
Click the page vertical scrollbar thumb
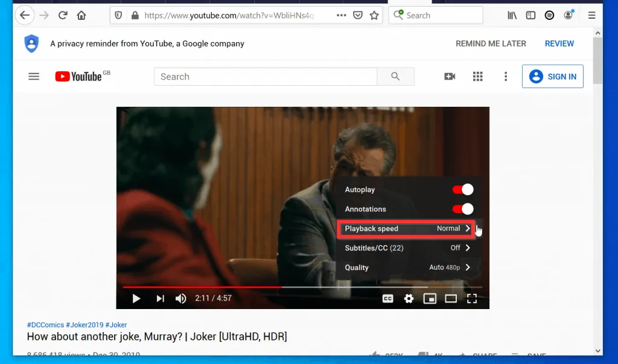pyautogui.click(x=597, y=60)
